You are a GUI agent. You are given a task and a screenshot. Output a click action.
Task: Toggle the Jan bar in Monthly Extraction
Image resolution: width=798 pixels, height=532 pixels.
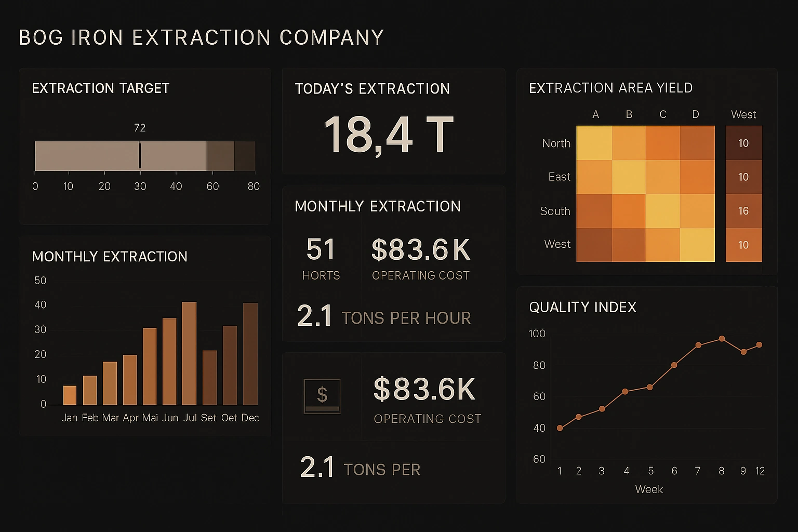click(71, 395)
